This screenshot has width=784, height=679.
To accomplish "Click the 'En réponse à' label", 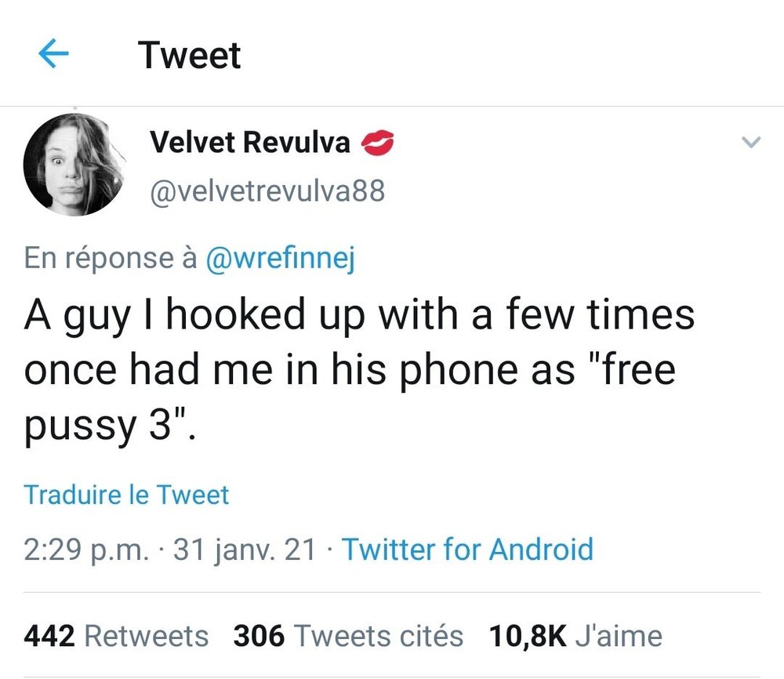I will coord(110,259).
